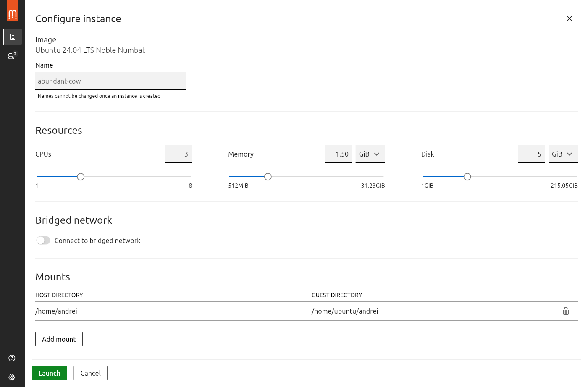Click the Memory value input field
Screen dimensions: 588x387
(x=338, y=154)
